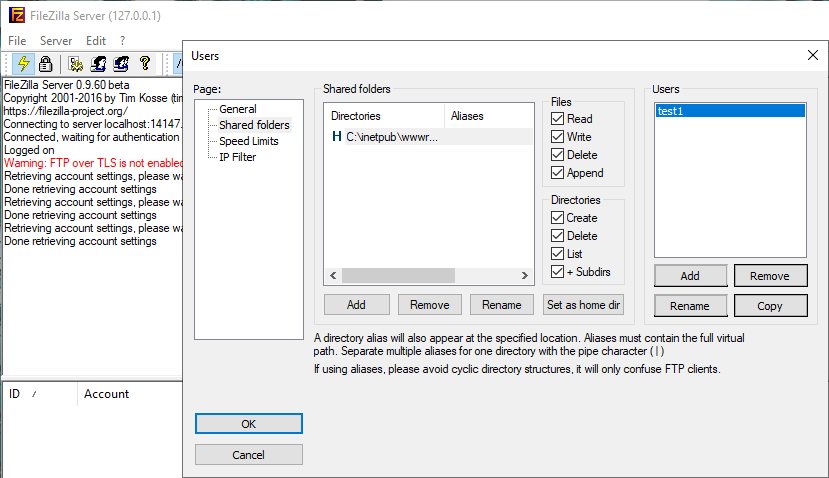Click the yellow question mark help icon
The image size is (829, 478).
pos(145,64)
